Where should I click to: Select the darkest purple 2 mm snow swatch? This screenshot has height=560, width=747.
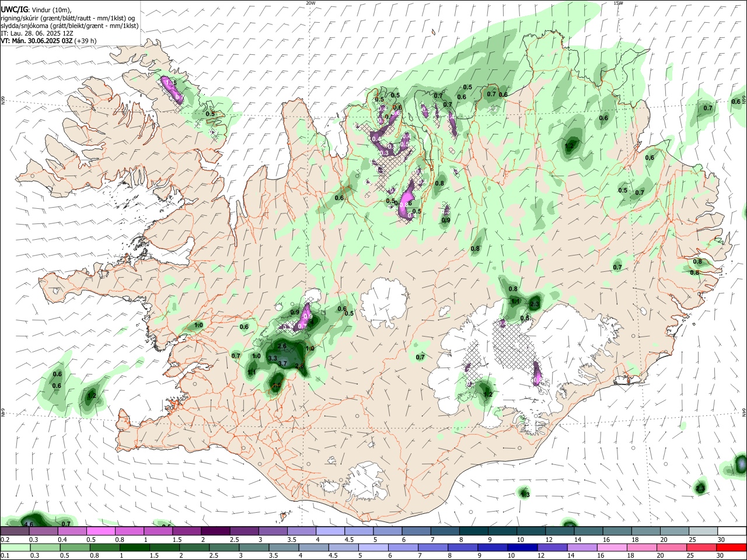tap(215, 531)
